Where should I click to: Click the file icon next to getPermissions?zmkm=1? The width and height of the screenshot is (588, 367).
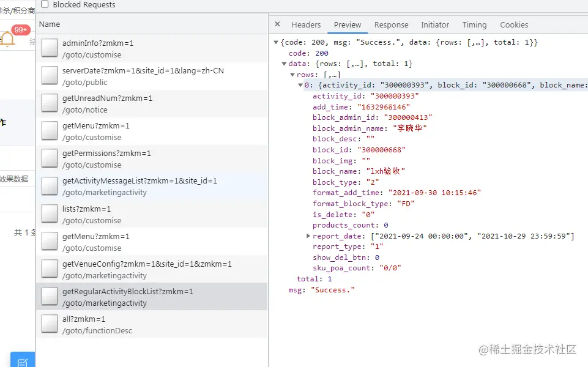click(x=50, y=158)
